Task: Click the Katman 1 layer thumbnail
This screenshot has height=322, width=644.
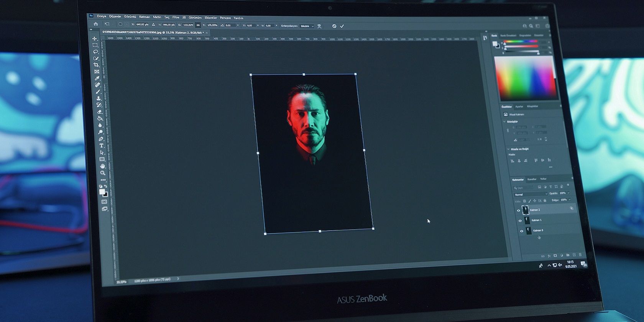Action: [527, 220]
